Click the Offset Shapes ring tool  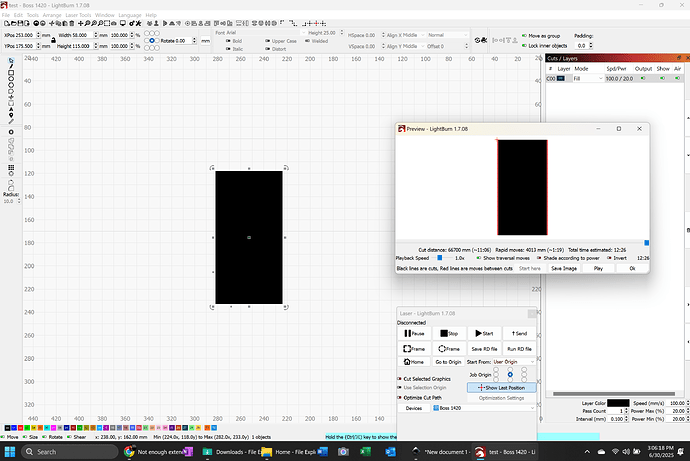11,132
